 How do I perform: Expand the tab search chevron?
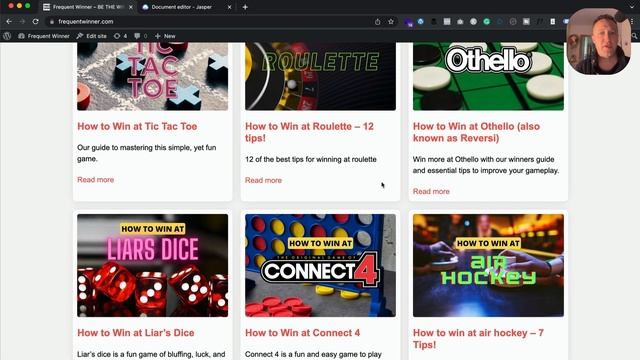pyautogui.click(x=632, y=7)
